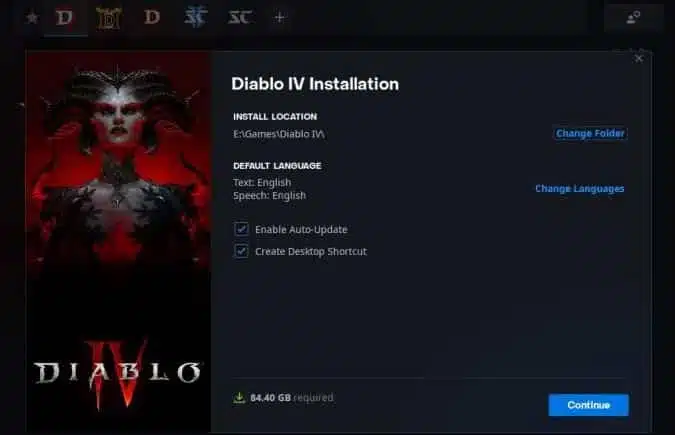Open the friends social icon
Image resolution: width=675 pixels, height=435 pixels.
pyautogui.click(x=633, y=18)
